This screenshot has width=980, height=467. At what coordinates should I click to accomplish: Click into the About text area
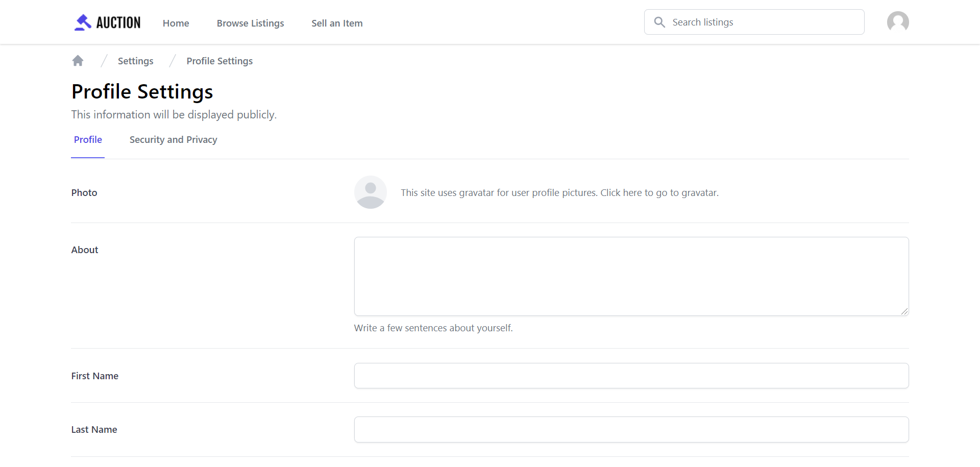click(x=631, y=276)
